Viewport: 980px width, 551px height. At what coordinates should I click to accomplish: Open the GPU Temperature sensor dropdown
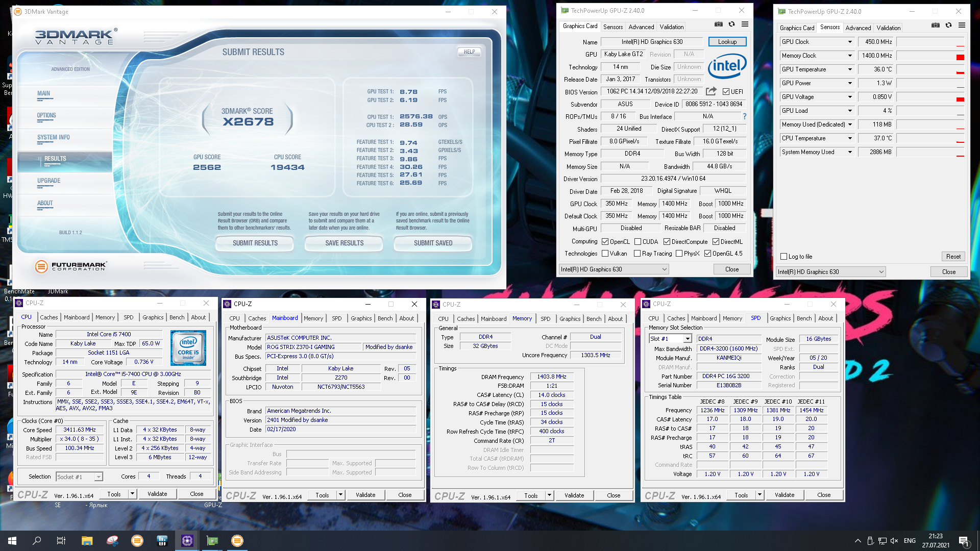point(850,69)
